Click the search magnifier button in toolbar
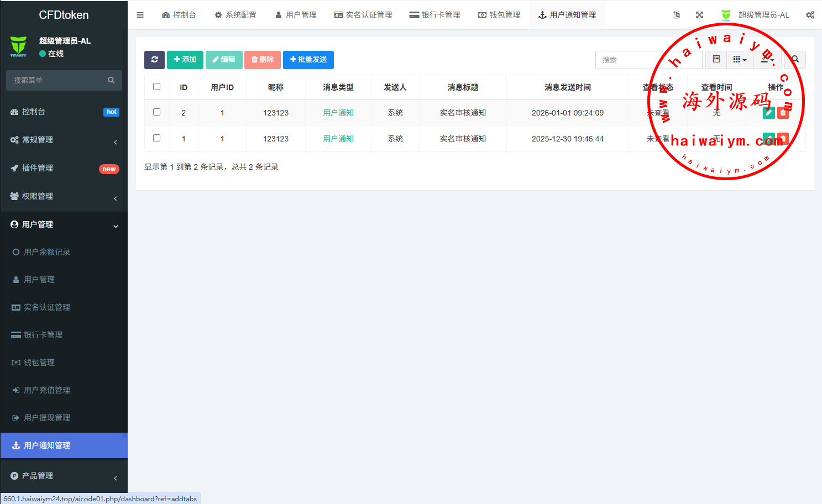 pyautogui.click(x=795, y=60)
